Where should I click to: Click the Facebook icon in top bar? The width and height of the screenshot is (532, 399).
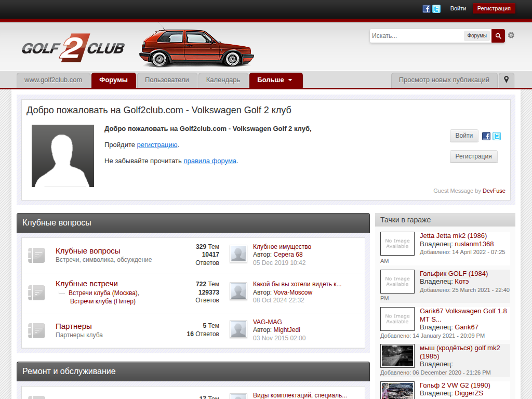(x=427, y=9)
